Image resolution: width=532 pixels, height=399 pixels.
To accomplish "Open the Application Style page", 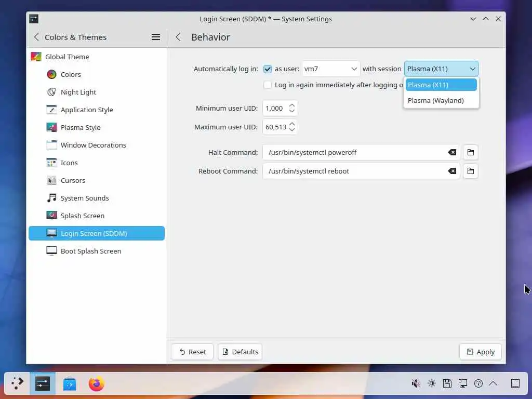I will coord(96,110).
